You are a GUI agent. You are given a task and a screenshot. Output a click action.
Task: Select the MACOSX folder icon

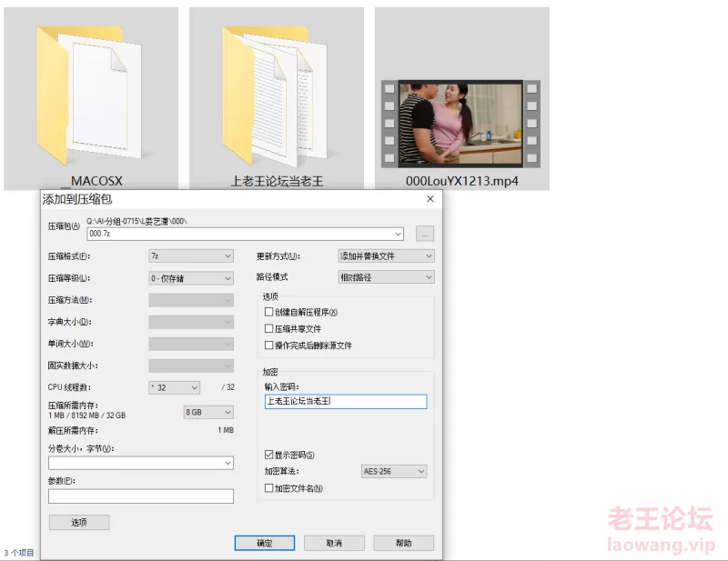pos(89,95)
